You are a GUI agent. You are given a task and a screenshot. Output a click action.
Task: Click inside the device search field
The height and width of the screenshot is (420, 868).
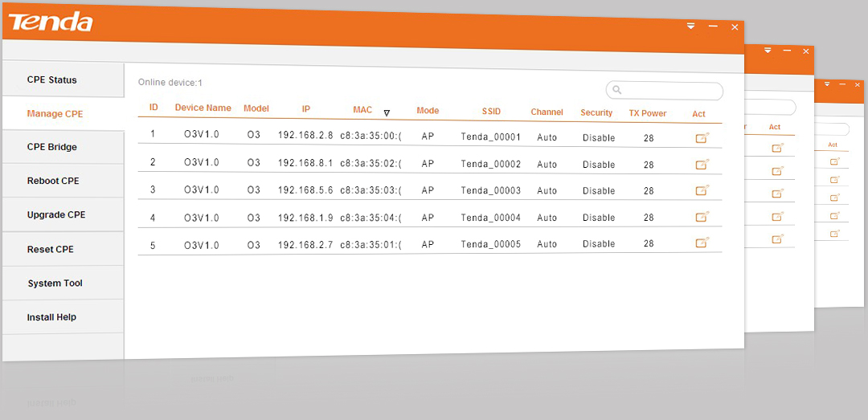[671, 91]
